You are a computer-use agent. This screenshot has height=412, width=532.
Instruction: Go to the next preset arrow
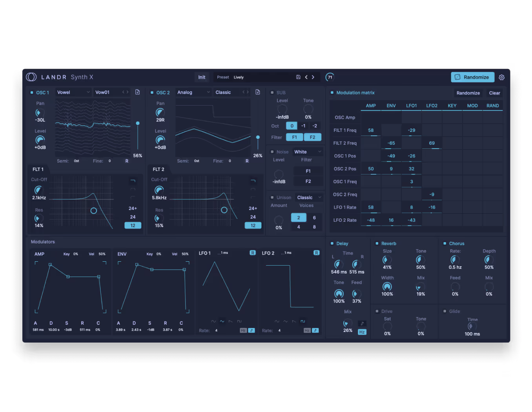(313, 77)
